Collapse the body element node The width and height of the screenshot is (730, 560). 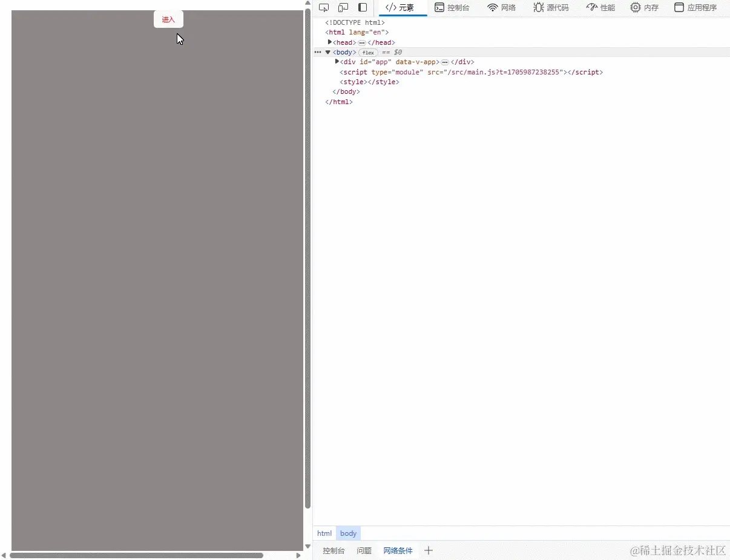(x=327, y=53)
